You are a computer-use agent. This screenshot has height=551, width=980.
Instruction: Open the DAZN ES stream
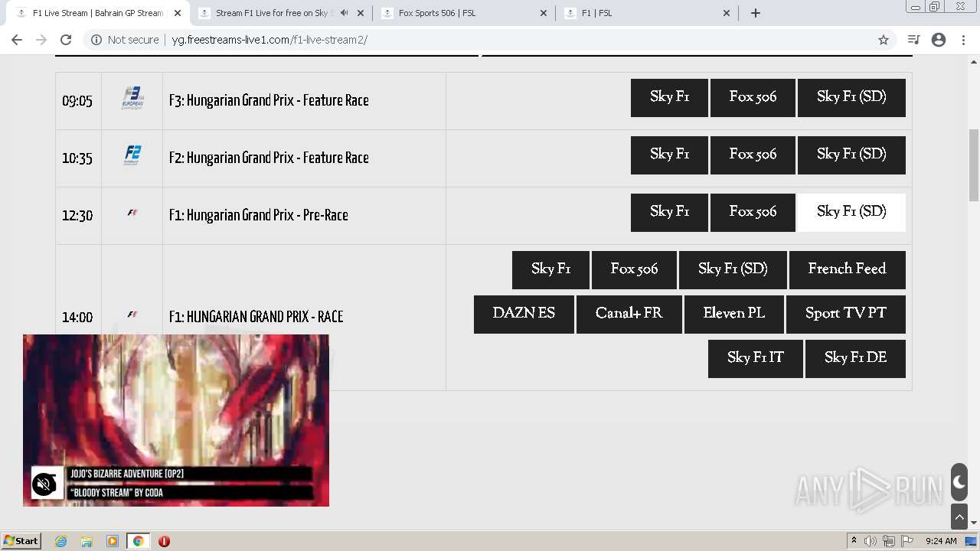tap(524, 315)
